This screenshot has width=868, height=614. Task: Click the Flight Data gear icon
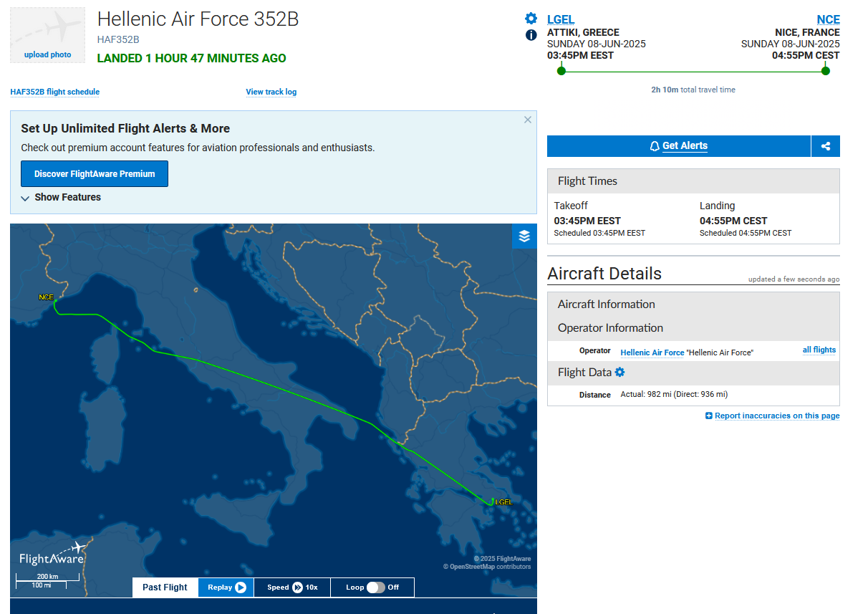point(619,372)
